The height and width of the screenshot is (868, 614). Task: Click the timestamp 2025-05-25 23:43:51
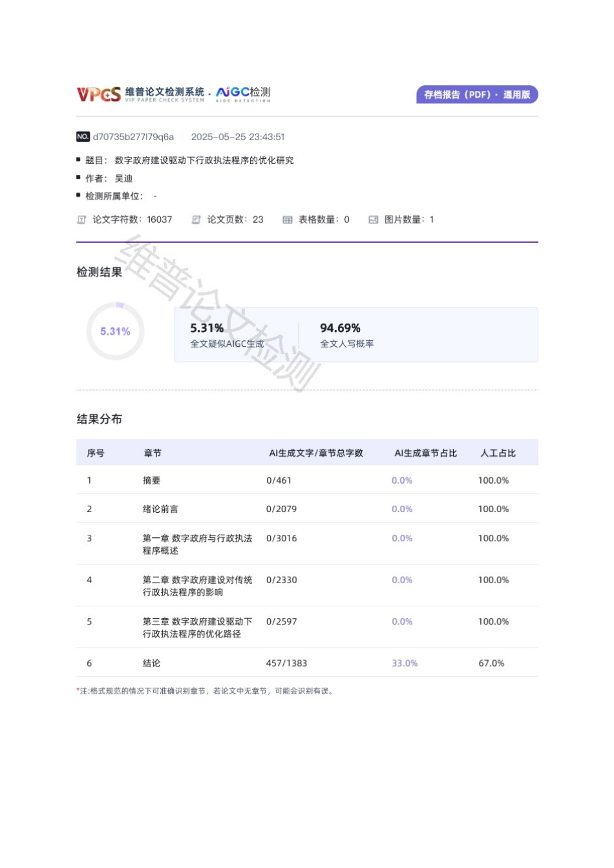click(238, 137)
